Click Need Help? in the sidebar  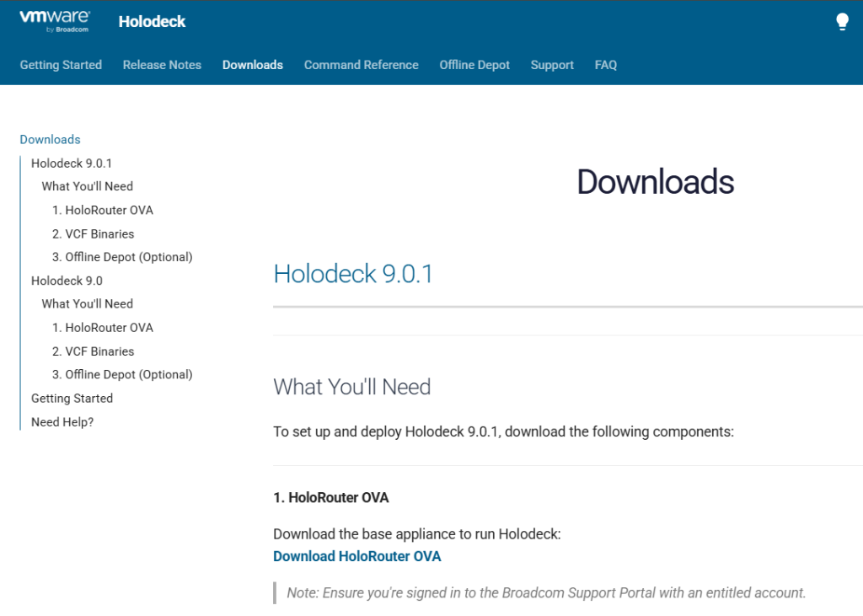(62, 422)
